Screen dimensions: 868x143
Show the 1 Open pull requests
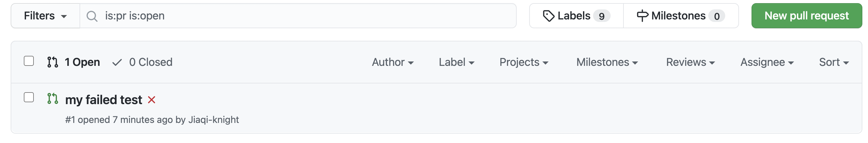click(x=82, y=62)
